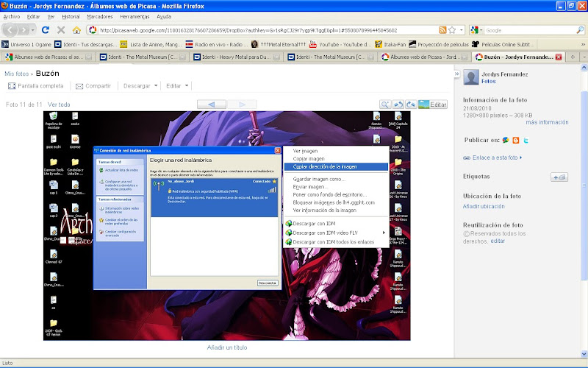Viewport: 588px width, 368px height.
Task: Click the Compartir button
Action: coord(93,85)
